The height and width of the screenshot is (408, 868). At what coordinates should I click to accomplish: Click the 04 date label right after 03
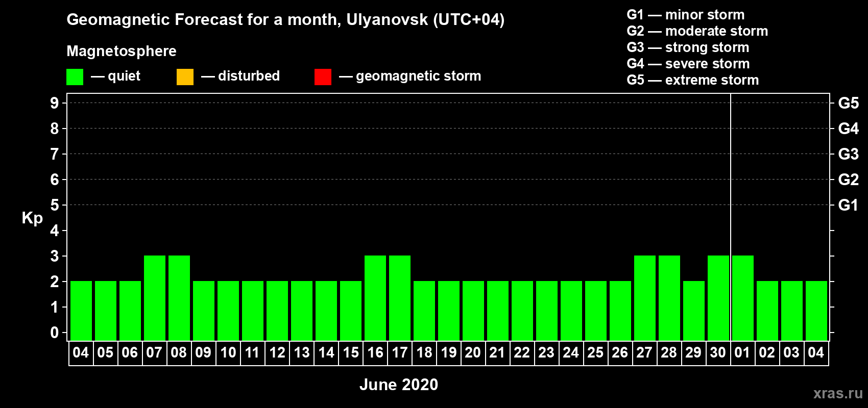(816, 353)
